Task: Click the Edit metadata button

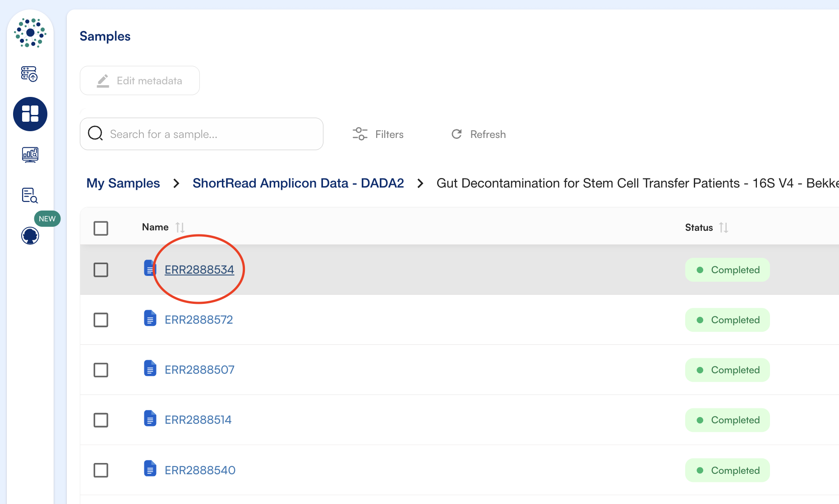Action: tap(140, 81)
